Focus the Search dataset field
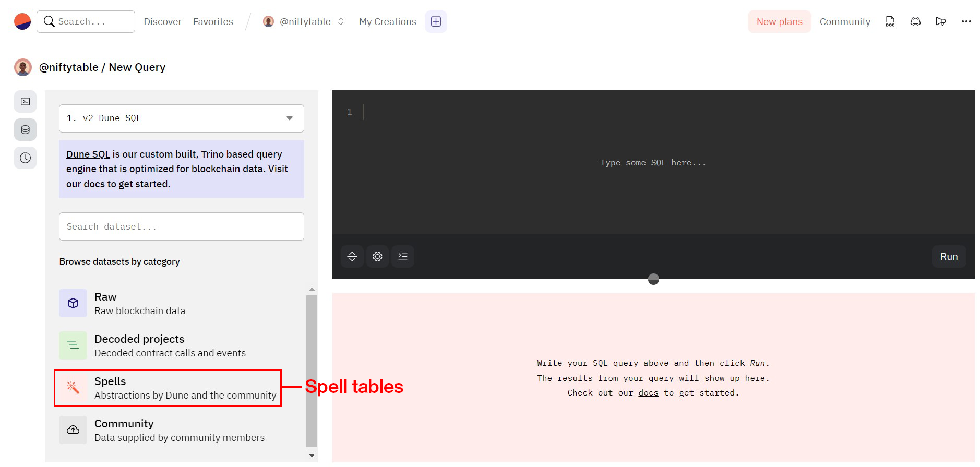The image size is (980, 467). click(182, 226)
